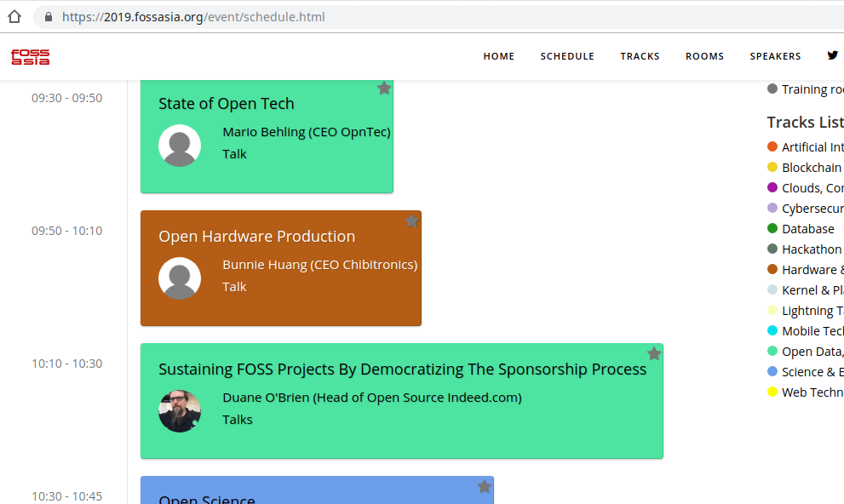Viewport: 844px width, 504px height.
Task: Click the FOSSASIA logo
Action: [30, 56]
